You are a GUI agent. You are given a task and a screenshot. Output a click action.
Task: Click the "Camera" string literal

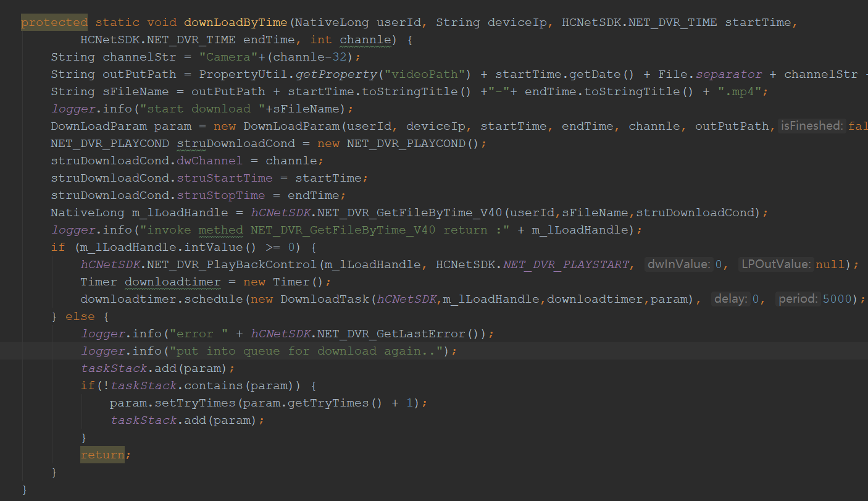[x=228, y=57]
